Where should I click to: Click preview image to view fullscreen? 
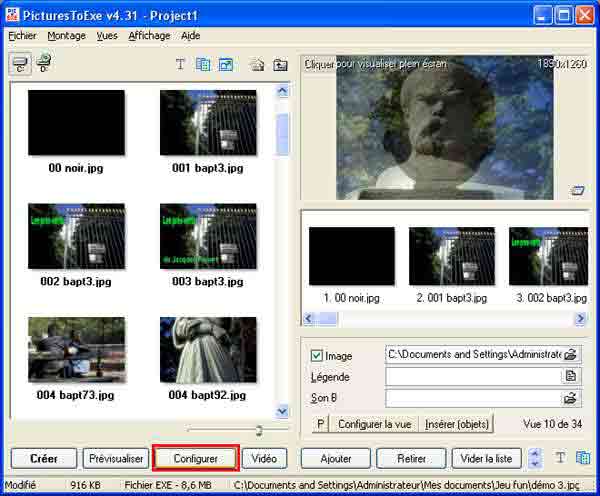(445, 127)
